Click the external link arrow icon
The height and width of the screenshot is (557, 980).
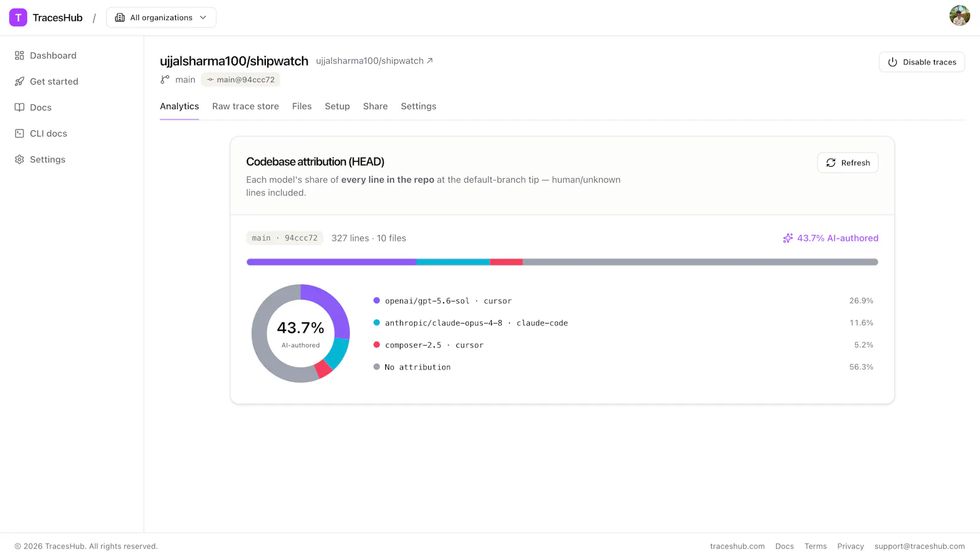coord(430,61)
